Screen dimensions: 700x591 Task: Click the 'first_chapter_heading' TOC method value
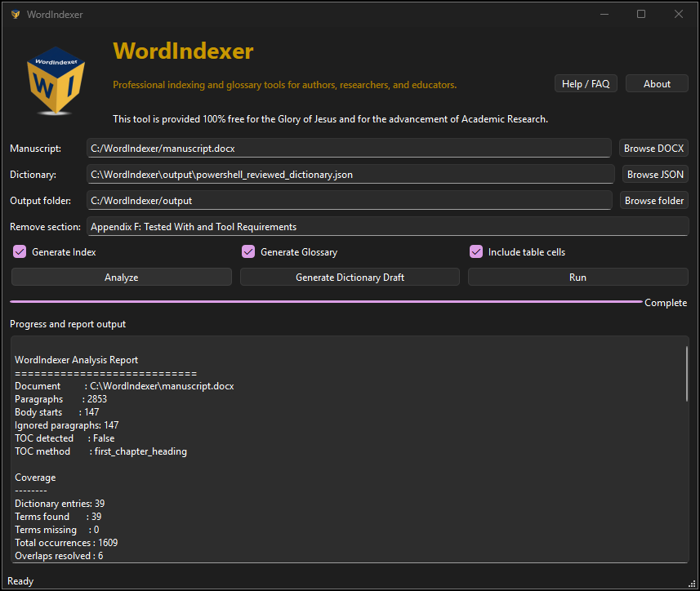click(140, 451)
